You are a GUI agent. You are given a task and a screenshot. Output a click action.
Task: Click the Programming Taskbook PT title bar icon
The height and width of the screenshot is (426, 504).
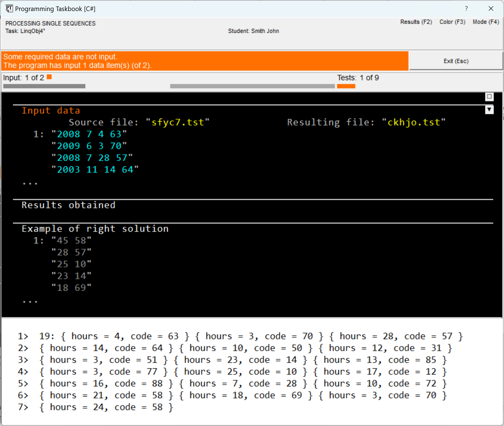9,9
